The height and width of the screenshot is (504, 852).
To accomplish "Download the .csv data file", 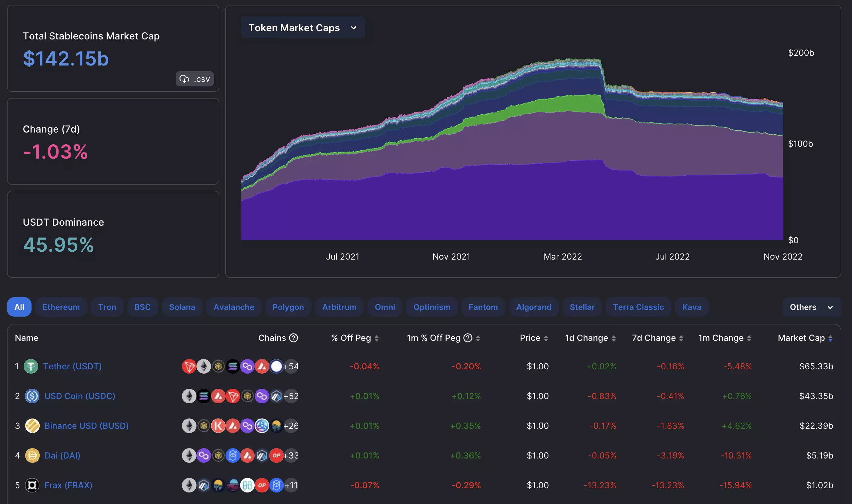I will (195, 79).
